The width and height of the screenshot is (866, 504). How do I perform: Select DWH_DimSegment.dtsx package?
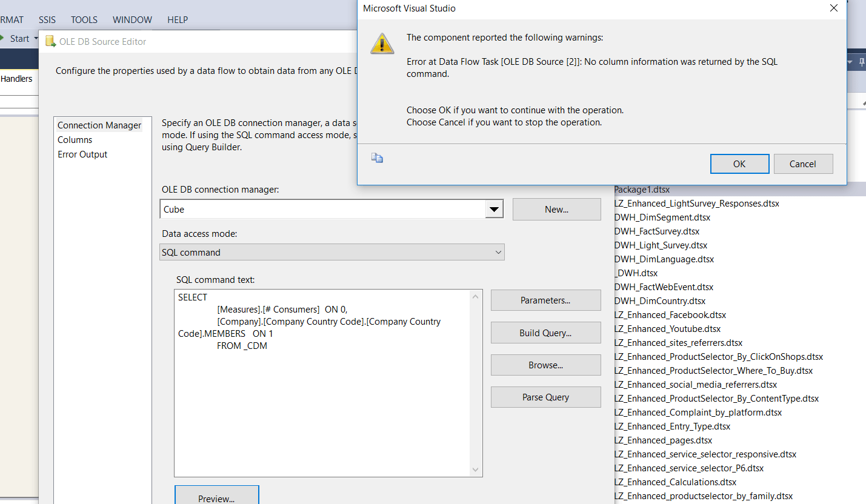tap(662, 217)
